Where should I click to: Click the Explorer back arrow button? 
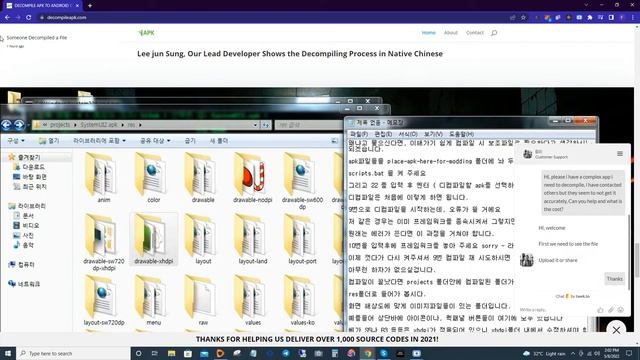pyautogui.click(x=6, y=124)
